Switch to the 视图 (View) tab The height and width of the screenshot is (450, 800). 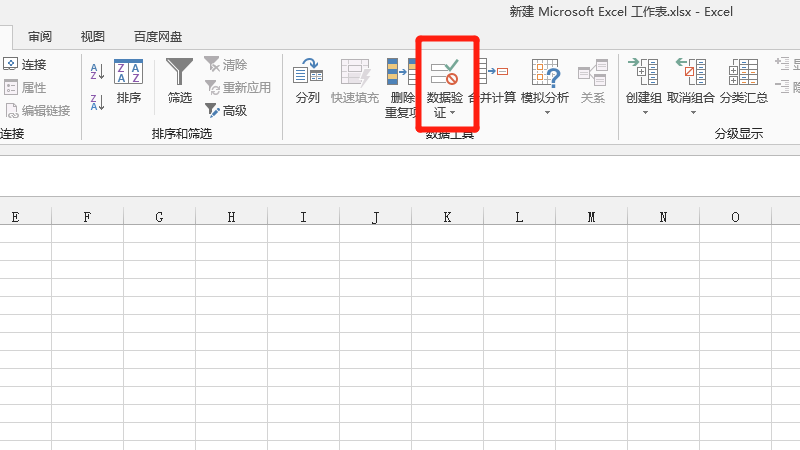coord(93,37)
